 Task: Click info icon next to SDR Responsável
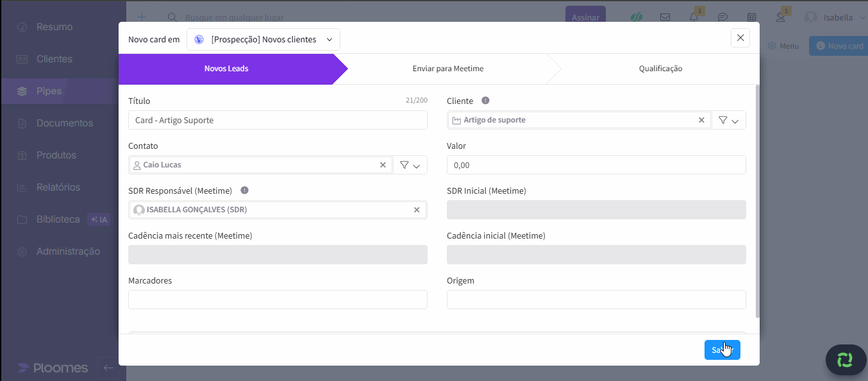click(244, 190)
